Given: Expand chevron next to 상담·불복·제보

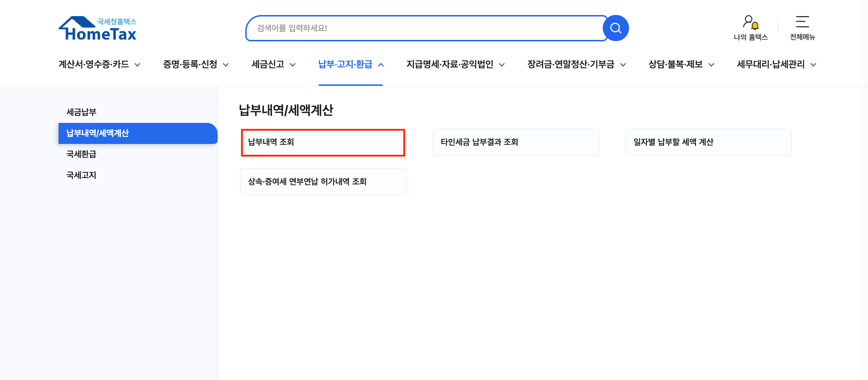Looking at the screenshot, I should [711, 65].
